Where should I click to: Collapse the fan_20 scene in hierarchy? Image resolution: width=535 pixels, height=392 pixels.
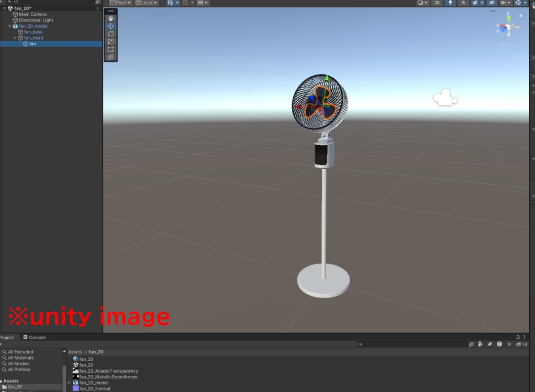4,8
